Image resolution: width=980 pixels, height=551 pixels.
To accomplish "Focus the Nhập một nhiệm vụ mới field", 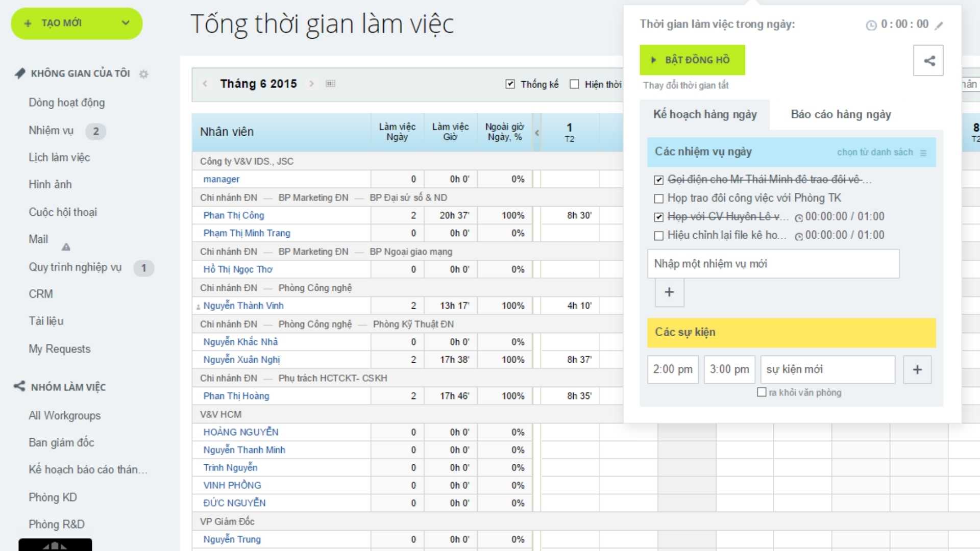I will coord(773,264).
